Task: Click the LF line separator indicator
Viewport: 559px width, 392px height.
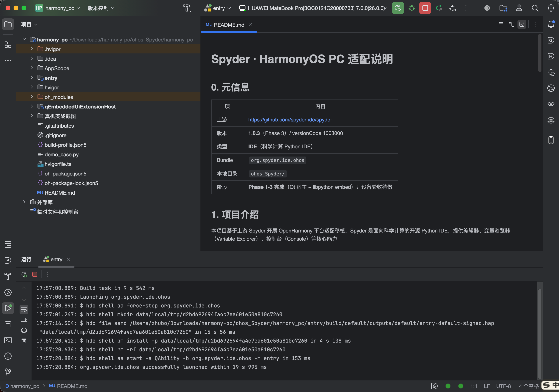Action: 487,386
